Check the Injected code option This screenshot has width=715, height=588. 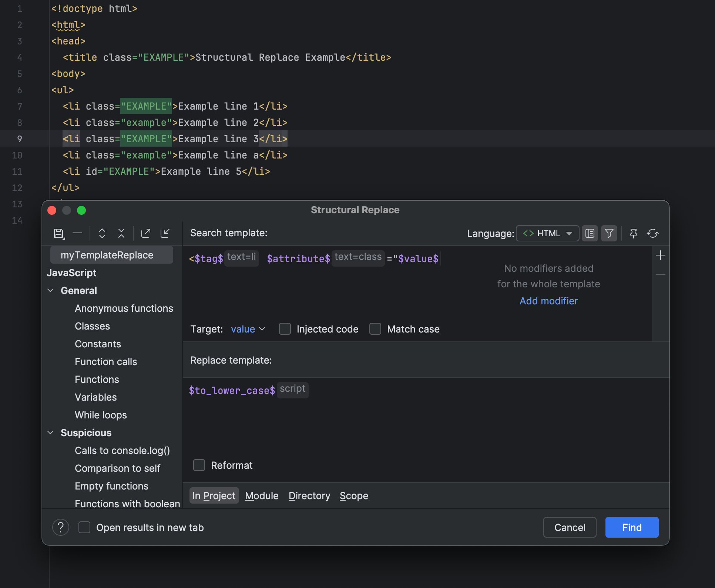[285, 329]
